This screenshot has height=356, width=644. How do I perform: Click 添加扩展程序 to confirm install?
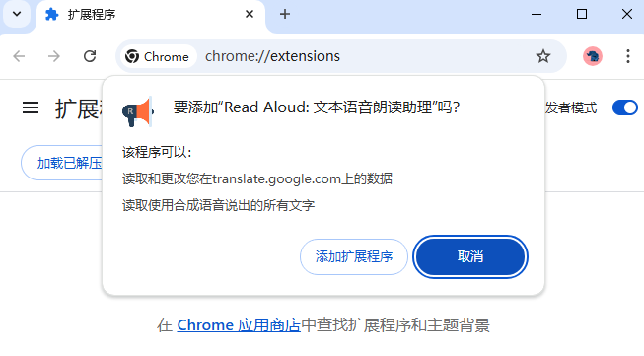click(x=354, y=256)
